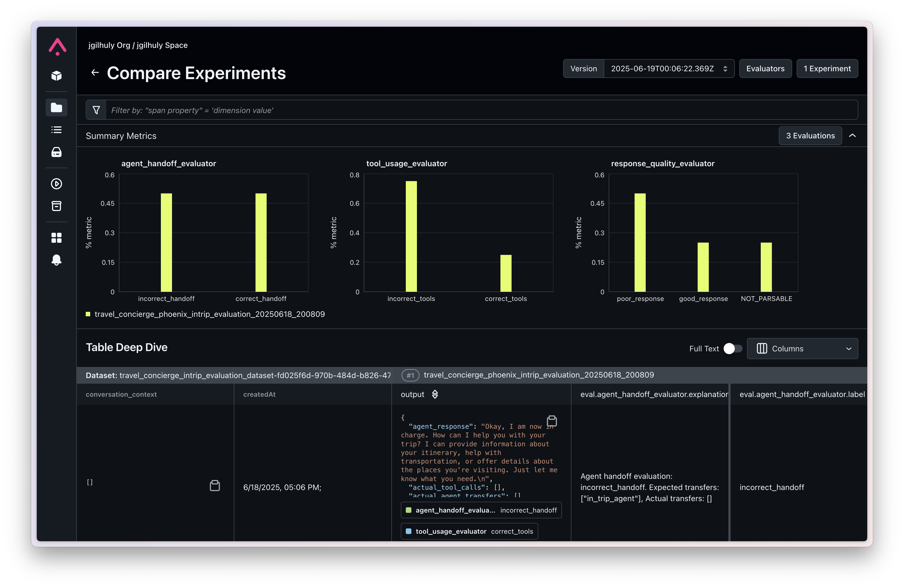Open the Version timestamp dropdown
Screen dimensions: 904x588
669,69
